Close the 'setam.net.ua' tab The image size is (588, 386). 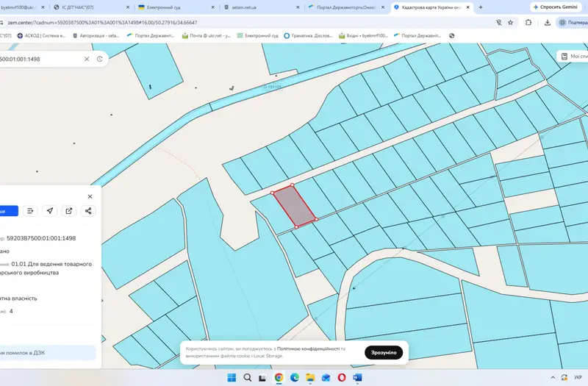click(298, 7)
